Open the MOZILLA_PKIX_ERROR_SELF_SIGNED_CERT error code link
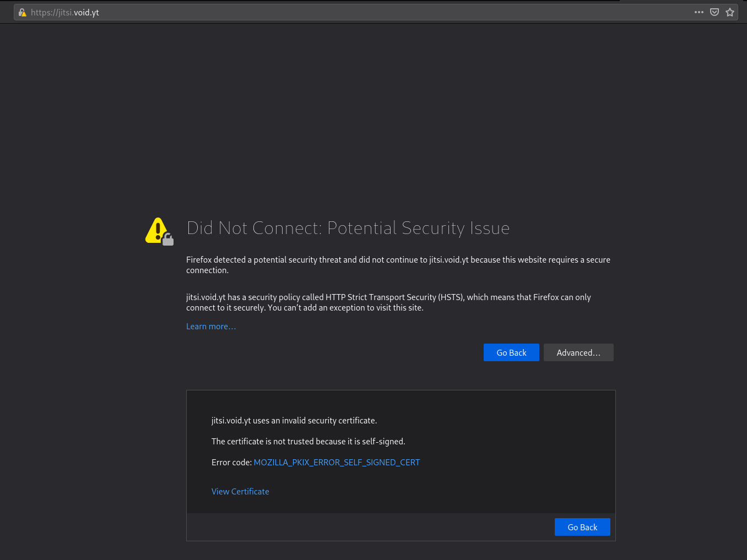The width and height of the screenshot is (747, 560). (337, 463)
